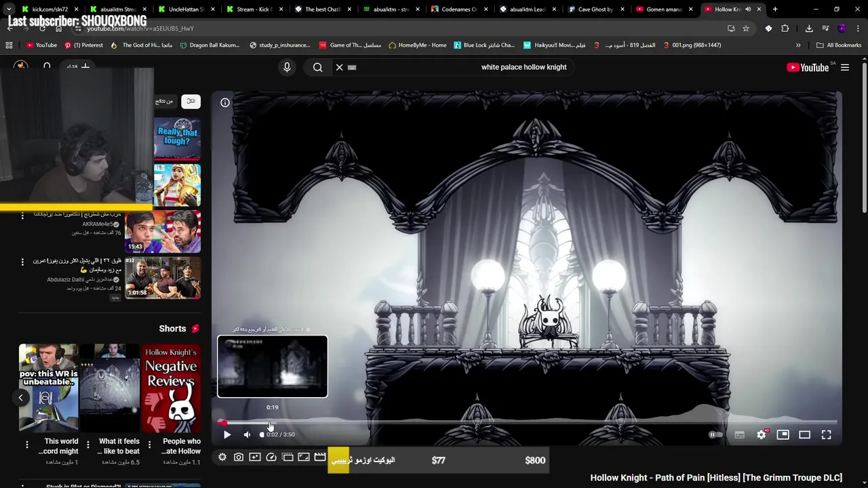The height and width of the screenshot is (488, 868).
Task: Switch to Gomen amanai tab
Action: tap(664, 9)
